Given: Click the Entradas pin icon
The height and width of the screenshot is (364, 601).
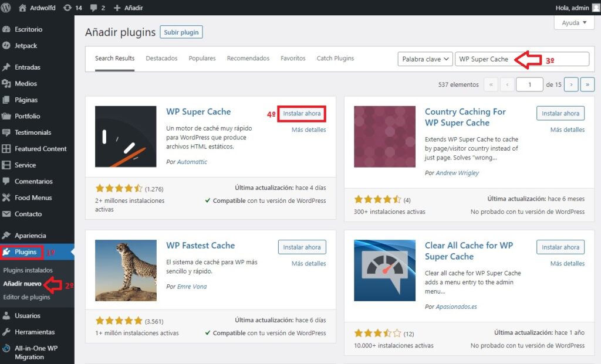Looking at the screenshot, I should coord(6,67).
